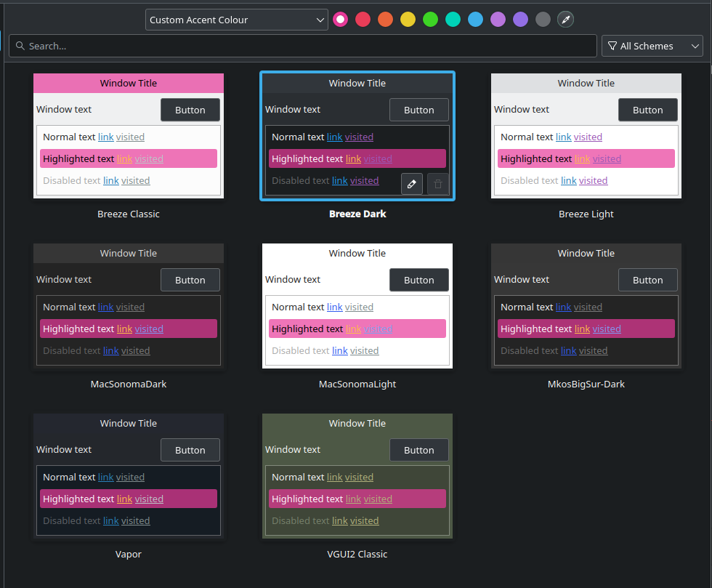712x588 pixels.
Task: Click the MkosBigSur-Dark label text
Action: click(586, 384)
